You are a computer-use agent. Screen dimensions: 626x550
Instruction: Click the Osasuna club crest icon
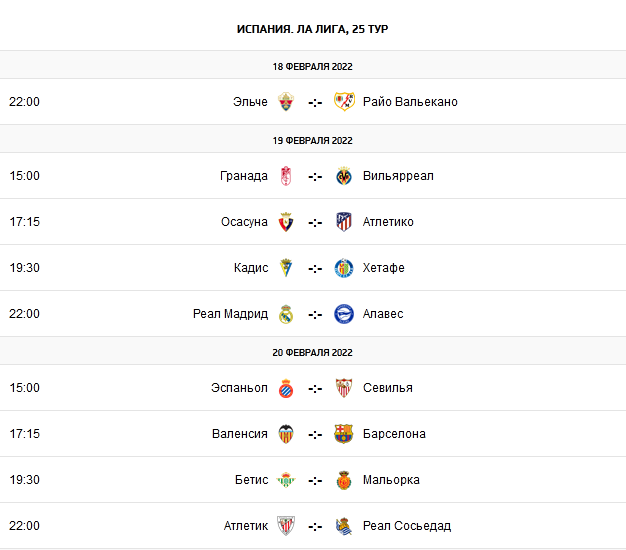pyautogui.click(x=286, y=222)
